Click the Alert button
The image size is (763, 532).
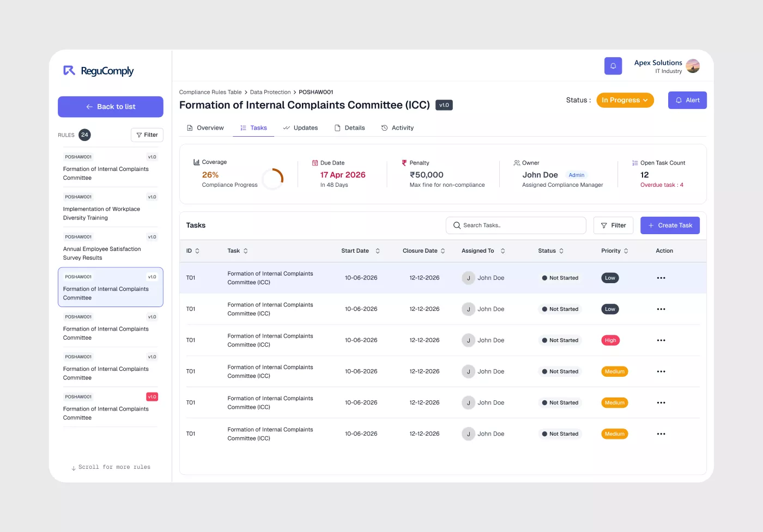[x=687, y=100]
